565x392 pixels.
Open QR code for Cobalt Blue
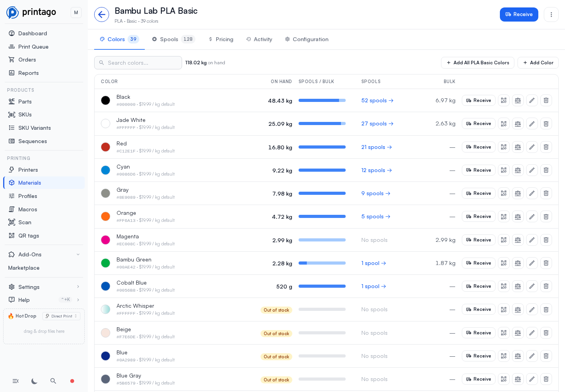pos(504,286)
